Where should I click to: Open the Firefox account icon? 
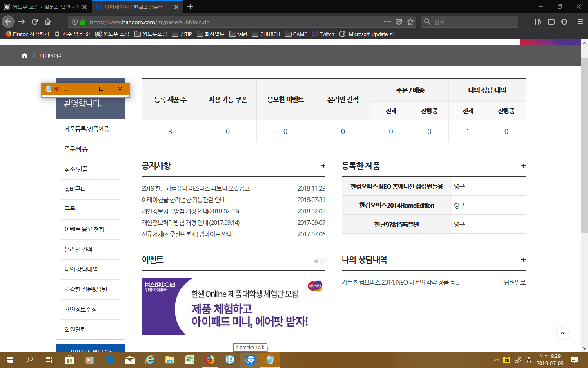click(564, 22)
